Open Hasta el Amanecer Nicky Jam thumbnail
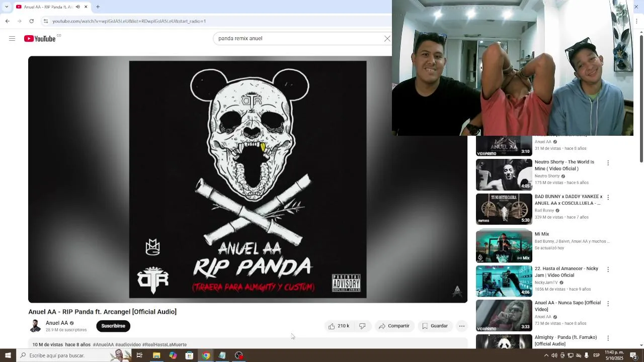 click(504, 281)
